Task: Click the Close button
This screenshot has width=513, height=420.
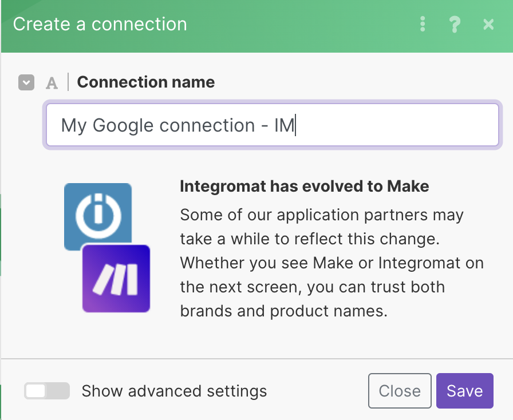Action: [400, 391]
